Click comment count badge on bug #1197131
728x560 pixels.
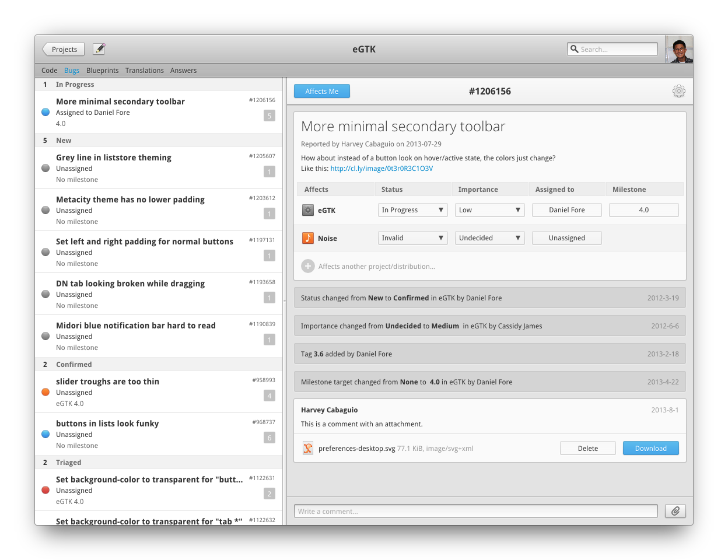click(269, 256)
